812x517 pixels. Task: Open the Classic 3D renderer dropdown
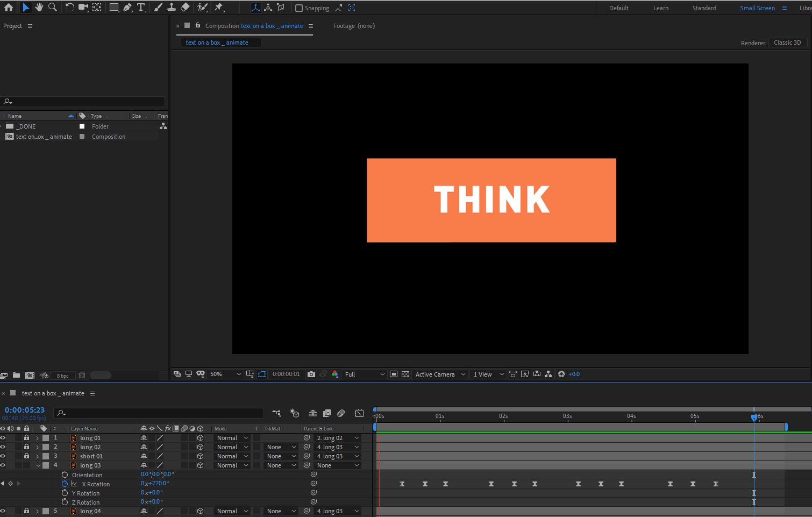coord(788,43)
